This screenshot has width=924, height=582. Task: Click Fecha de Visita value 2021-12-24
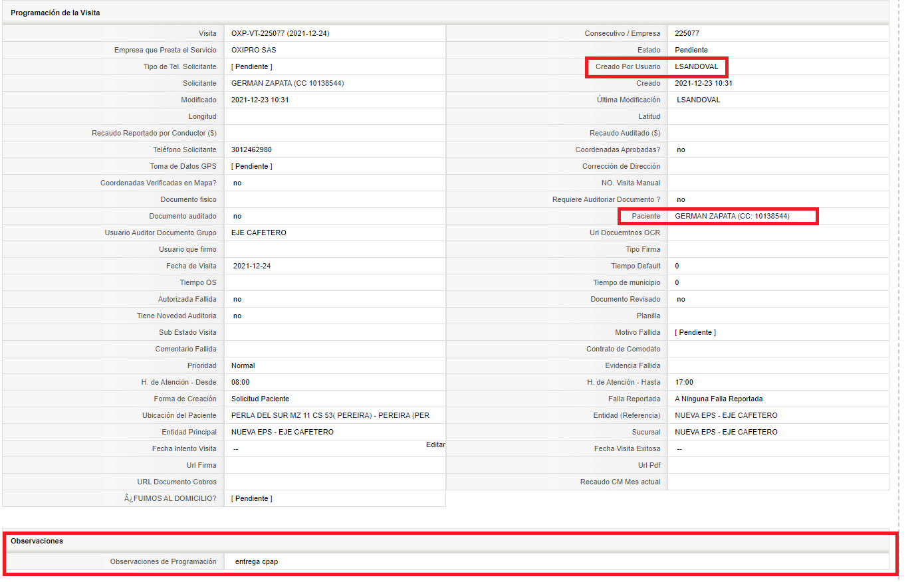pyautogui.click(x=252, y=266)
